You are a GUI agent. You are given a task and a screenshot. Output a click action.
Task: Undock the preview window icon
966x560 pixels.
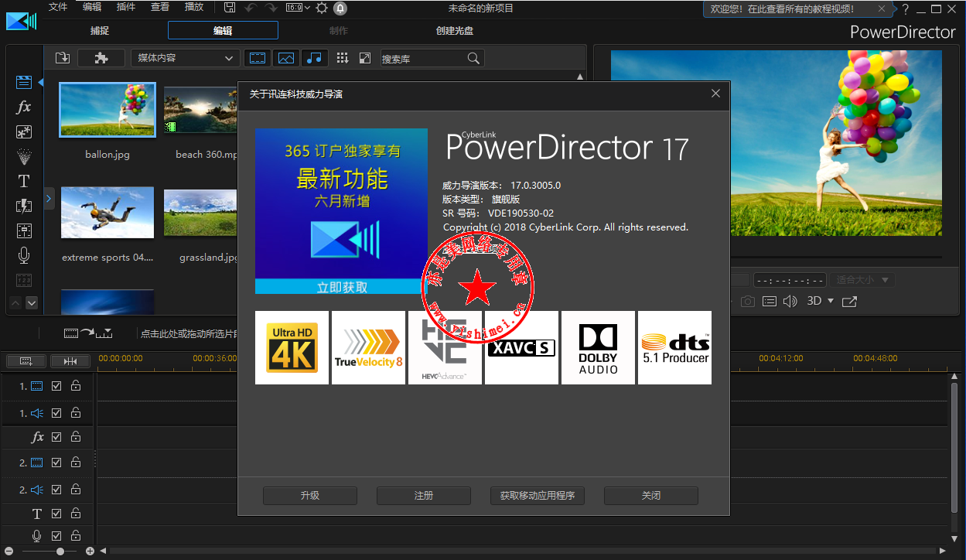pyautogui.click(x=849, y=301)
